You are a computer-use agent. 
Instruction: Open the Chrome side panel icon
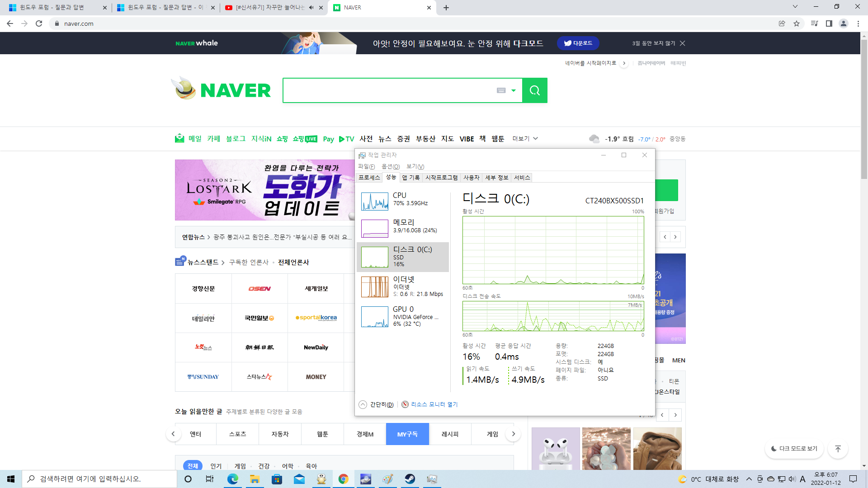point(829,23)
